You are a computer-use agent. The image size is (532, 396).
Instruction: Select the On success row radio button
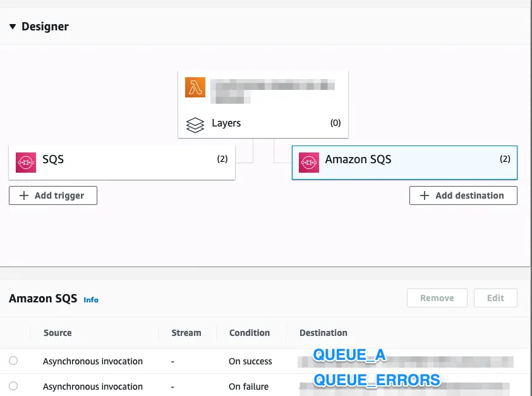tap(13, 361)
